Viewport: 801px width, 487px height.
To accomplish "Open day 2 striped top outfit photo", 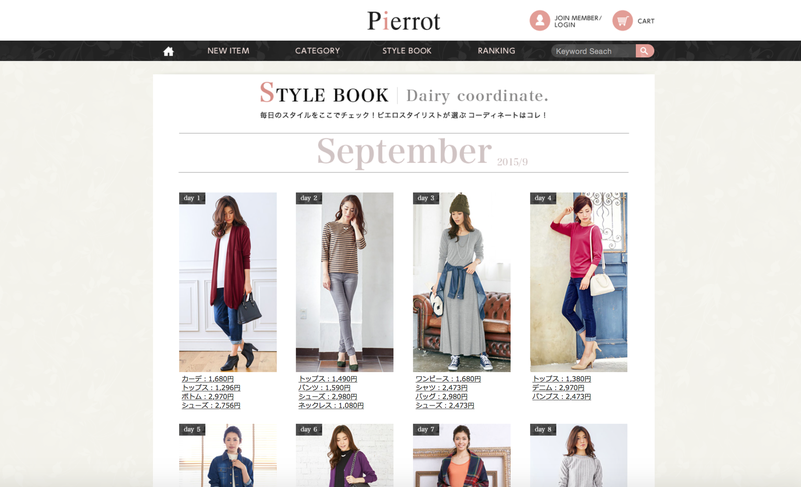I will tap(345, 282).
